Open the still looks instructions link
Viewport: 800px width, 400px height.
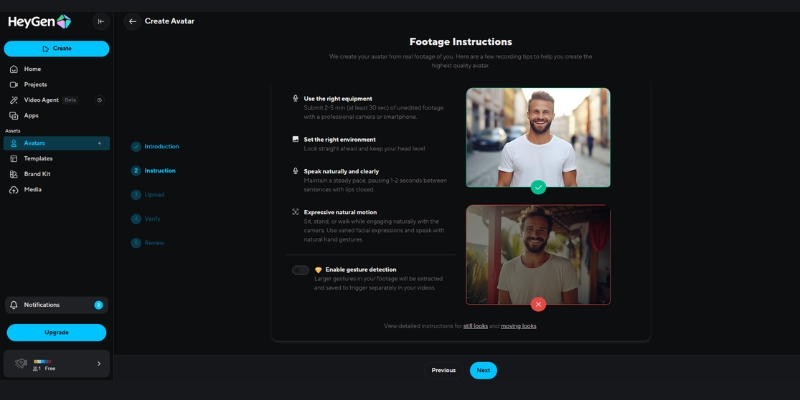coord(476,326)
